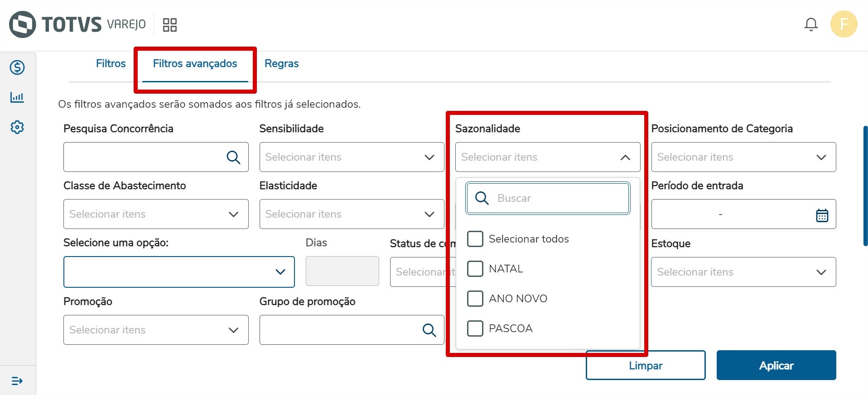The height and width of the screenshot is (395, 868).
Task: Open the notifications bell
Action: pos(810,24)
